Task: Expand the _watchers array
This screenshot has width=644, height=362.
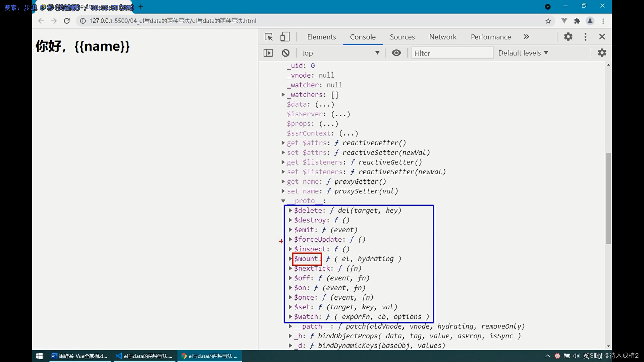Action: click(283, 95)
